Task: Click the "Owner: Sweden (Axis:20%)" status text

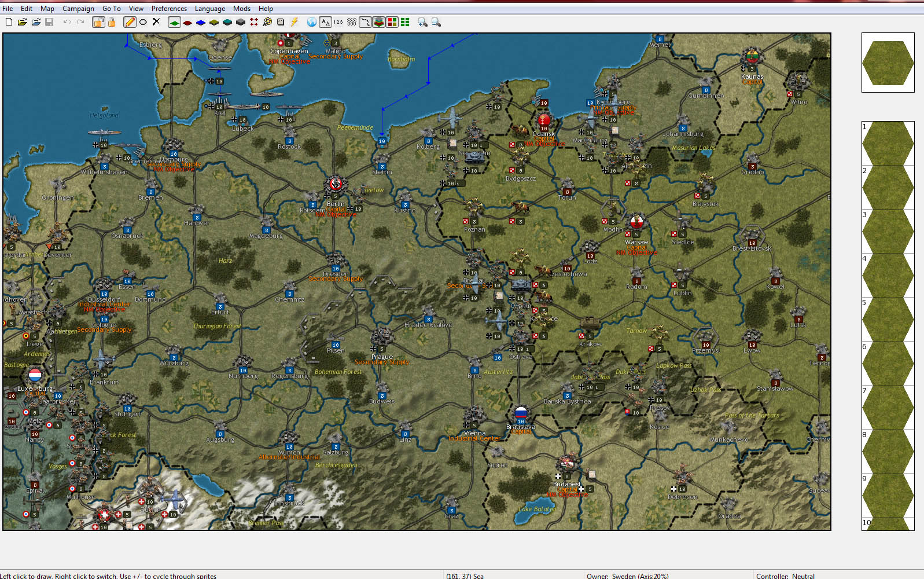Action: (628, 576)
